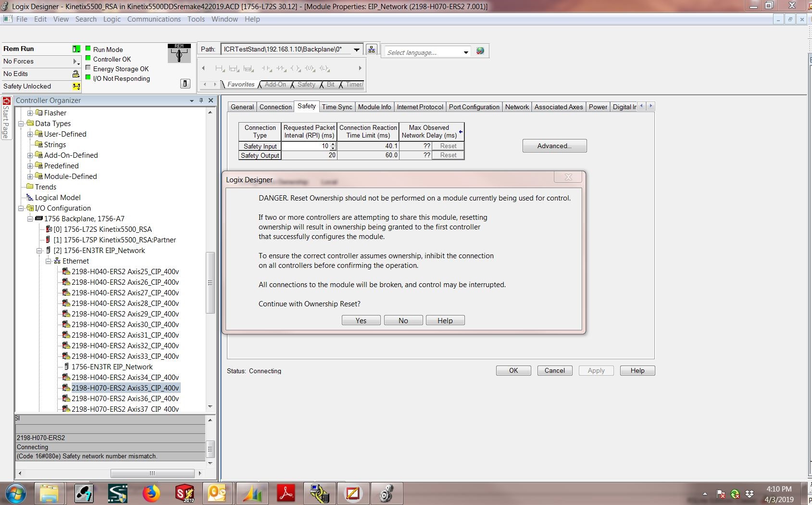
Task: Open the No Forces dropdown arrow
Action: (76, 62)
